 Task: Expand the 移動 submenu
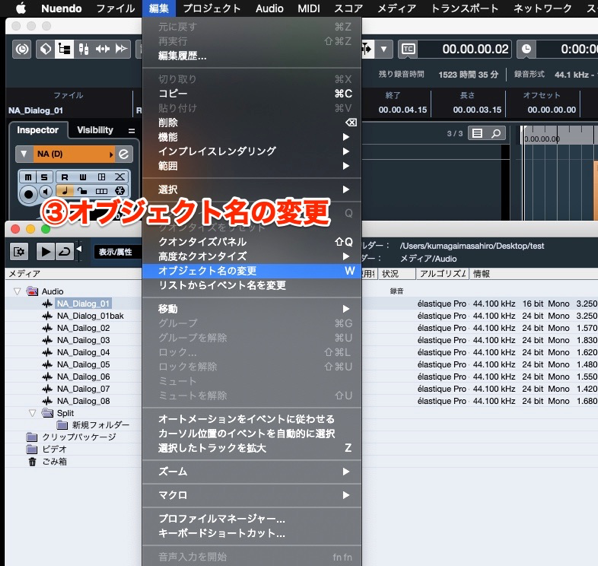(x=251, y=309)
